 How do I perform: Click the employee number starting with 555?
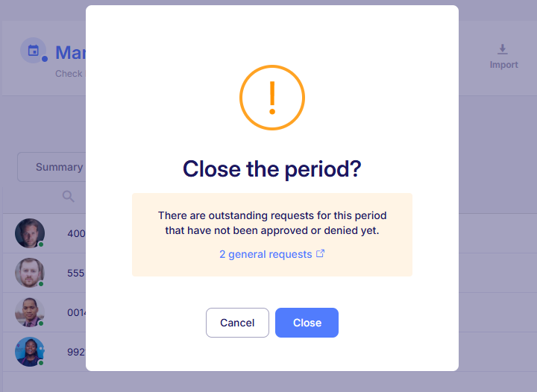pyautogui.click(x=76, y=273)
